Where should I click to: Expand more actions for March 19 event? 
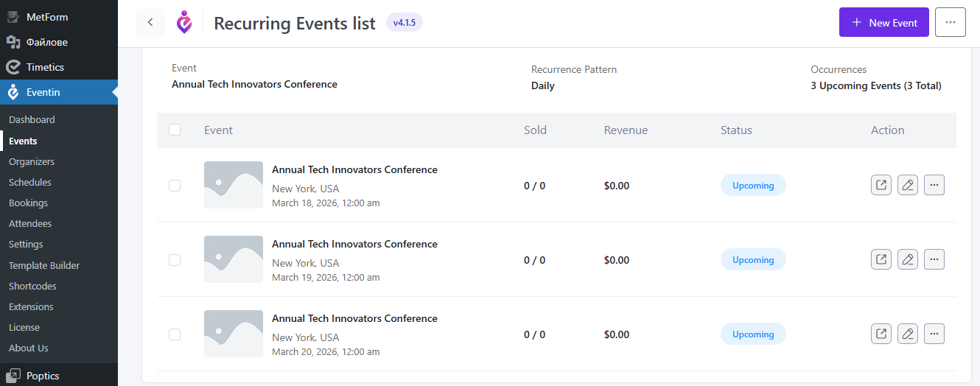click(x=934, y=259)
